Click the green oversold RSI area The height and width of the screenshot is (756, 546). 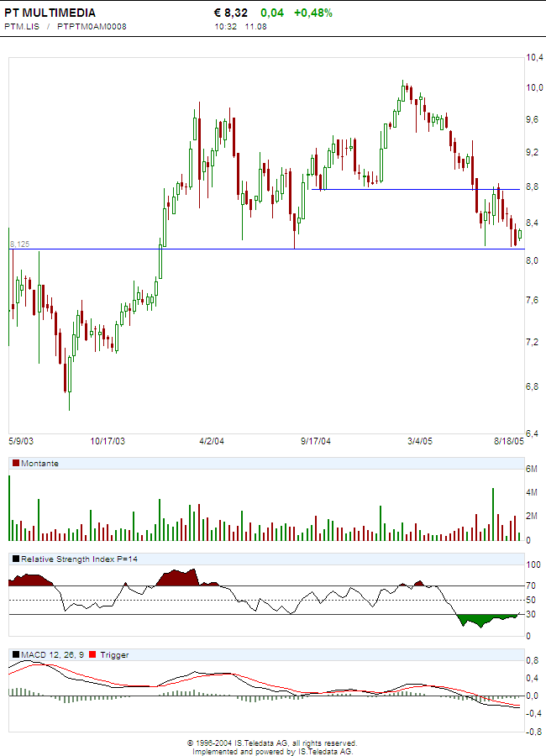pyautogui.click(x=482, y=620)
